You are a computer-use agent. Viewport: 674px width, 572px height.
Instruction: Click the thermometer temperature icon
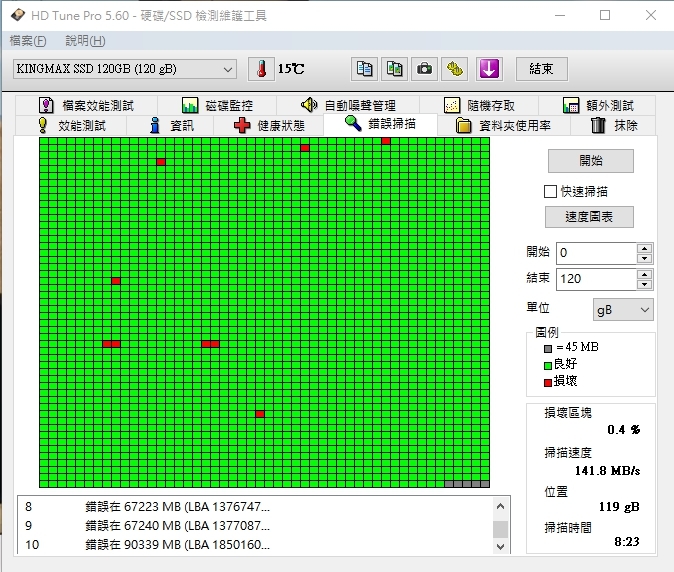click(261, 69)
